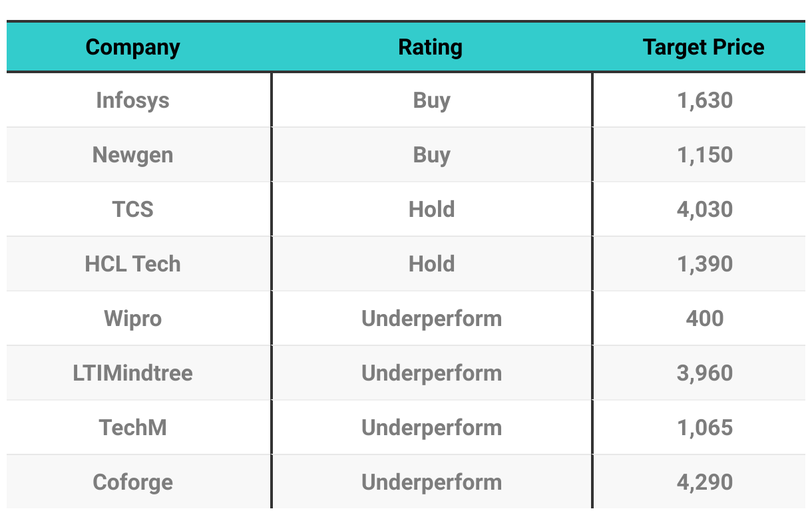Click the Target Price column header
The image size is (812, 515).
tap(704, 47)
